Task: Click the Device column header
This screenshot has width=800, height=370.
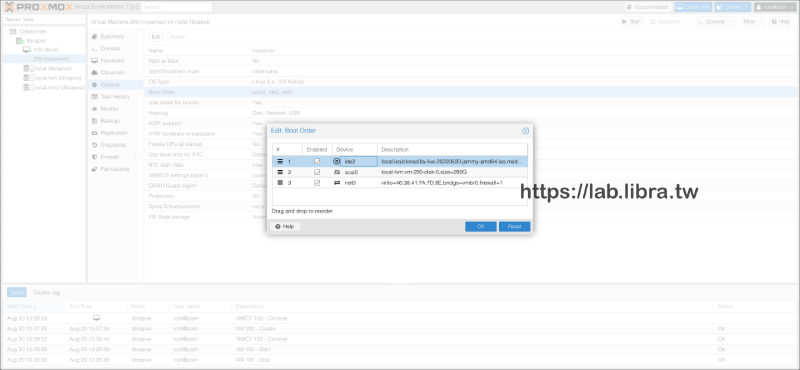Action: pyautogui.click(x=355, y=150)
